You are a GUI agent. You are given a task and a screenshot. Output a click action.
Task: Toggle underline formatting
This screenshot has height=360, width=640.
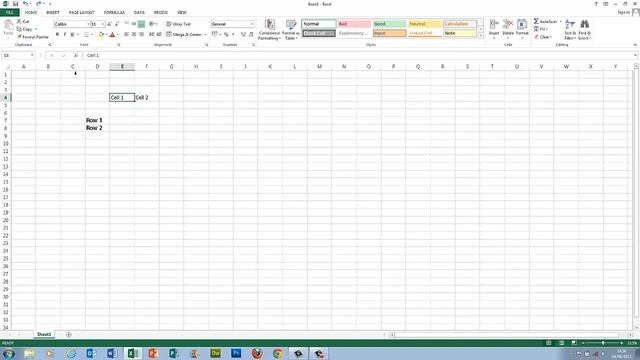pyautogui.click(x=72, y=35)
